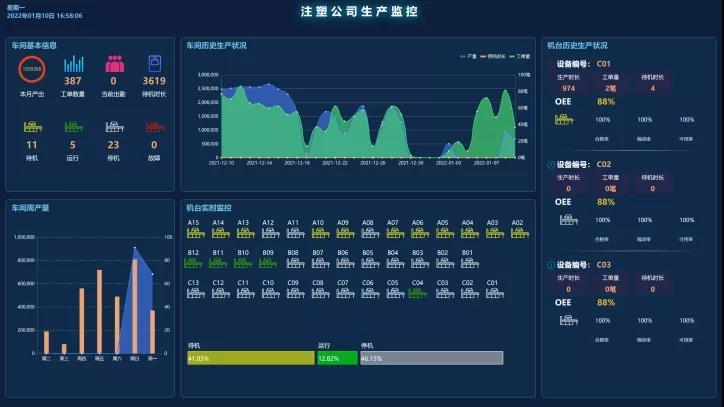This screenshot has height=407, width=724.
Task: Click 车间周产量 panel title
Action: tap(30, 208)
